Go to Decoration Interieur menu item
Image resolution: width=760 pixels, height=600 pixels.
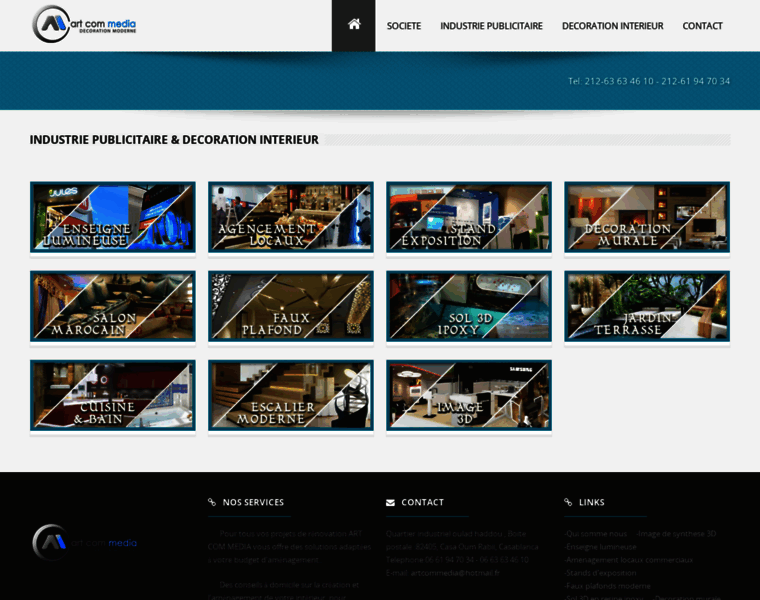[612, 26]
